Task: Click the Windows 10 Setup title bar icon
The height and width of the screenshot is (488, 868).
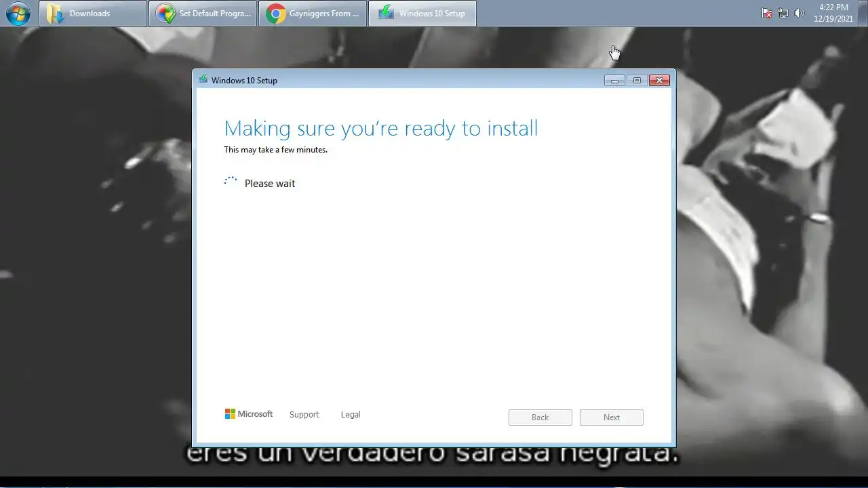Action: pos(203,79)
